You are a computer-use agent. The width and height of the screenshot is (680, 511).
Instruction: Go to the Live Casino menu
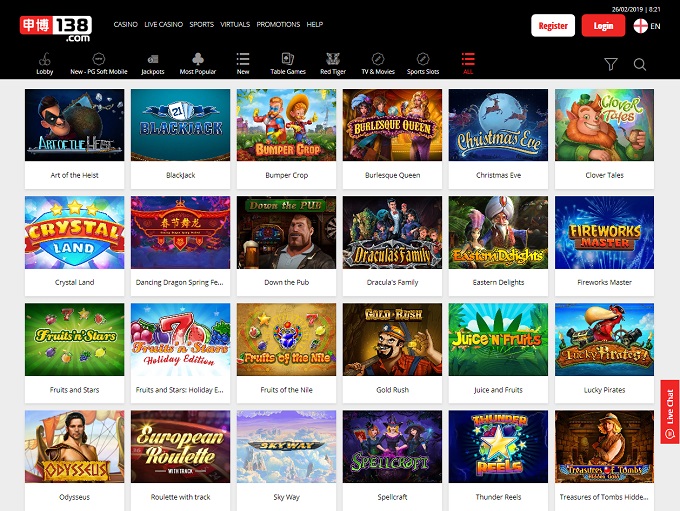163,24
